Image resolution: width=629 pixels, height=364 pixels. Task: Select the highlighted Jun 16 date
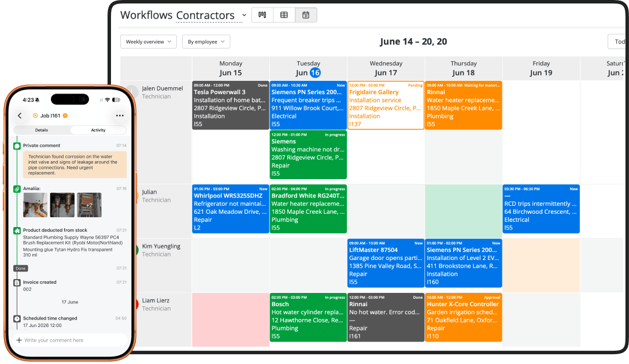pyautogui.click(x=315, y=73)
